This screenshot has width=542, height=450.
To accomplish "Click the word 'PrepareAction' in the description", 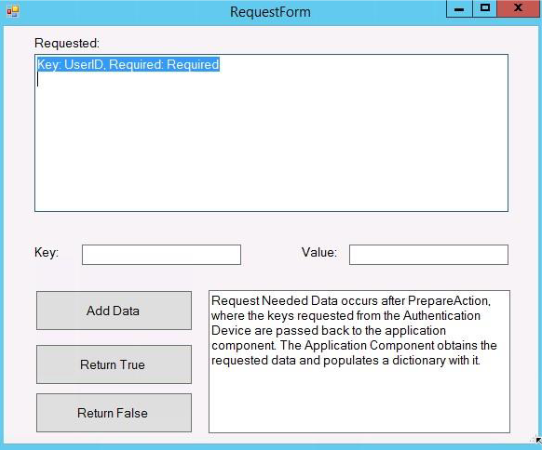I will (448, 301).
